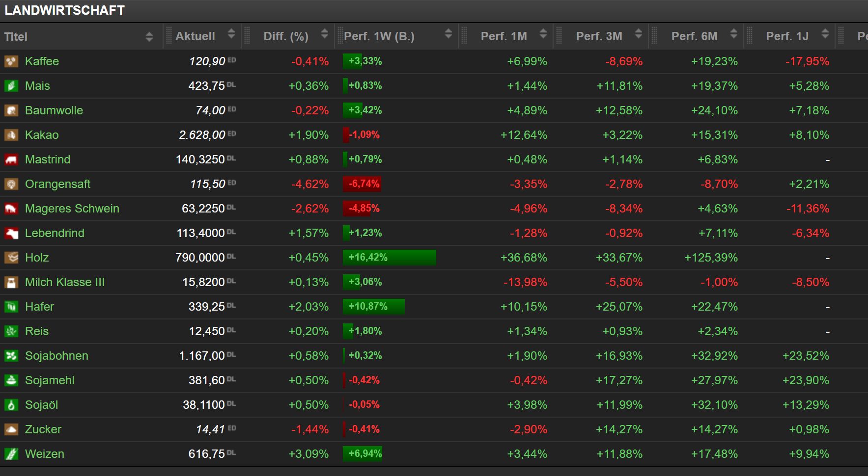868x476 pixels.
Task: Open the Sojabohnen commodity link
Action: (x=56, y=356)
